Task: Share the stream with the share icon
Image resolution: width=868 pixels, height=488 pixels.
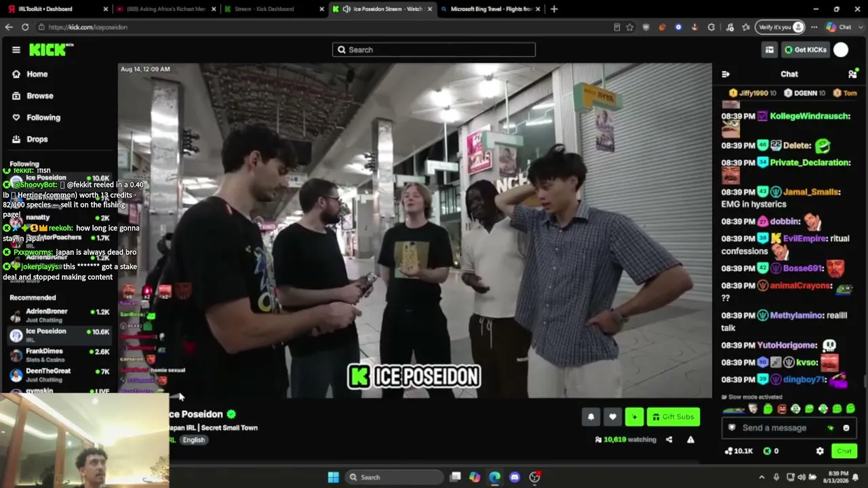Action: [669, 439]
